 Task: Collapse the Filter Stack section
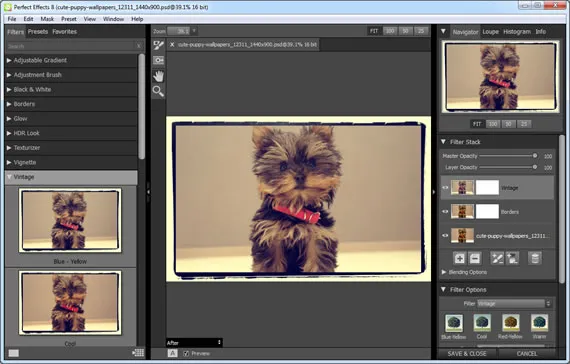tap(443, 141)
